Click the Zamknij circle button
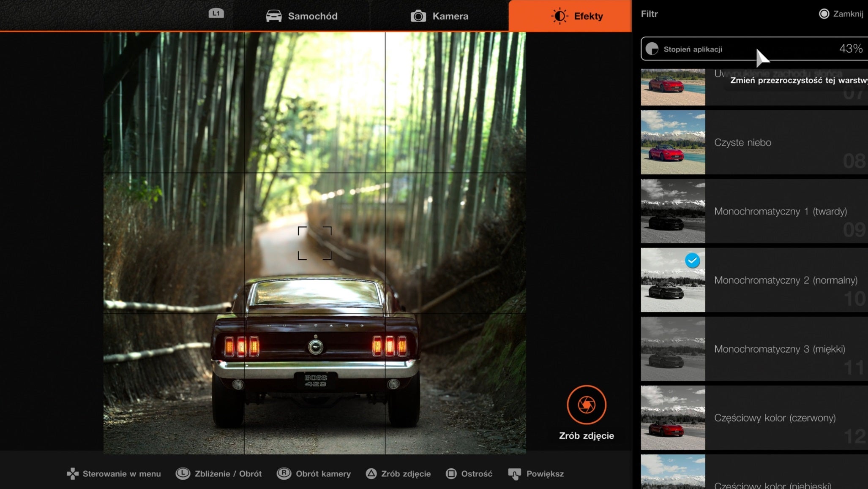The image size is (868, 489). pos(824,14)
